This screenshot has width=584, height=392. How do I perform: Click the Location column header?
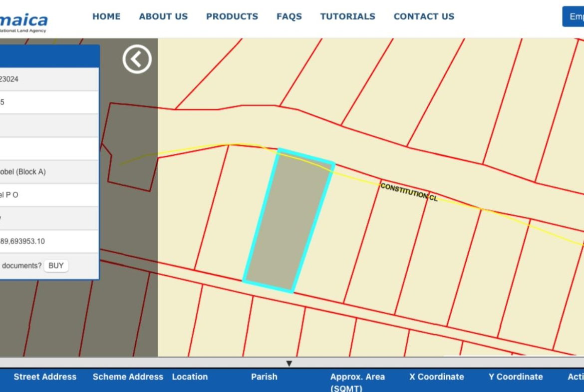click(190, 377)
